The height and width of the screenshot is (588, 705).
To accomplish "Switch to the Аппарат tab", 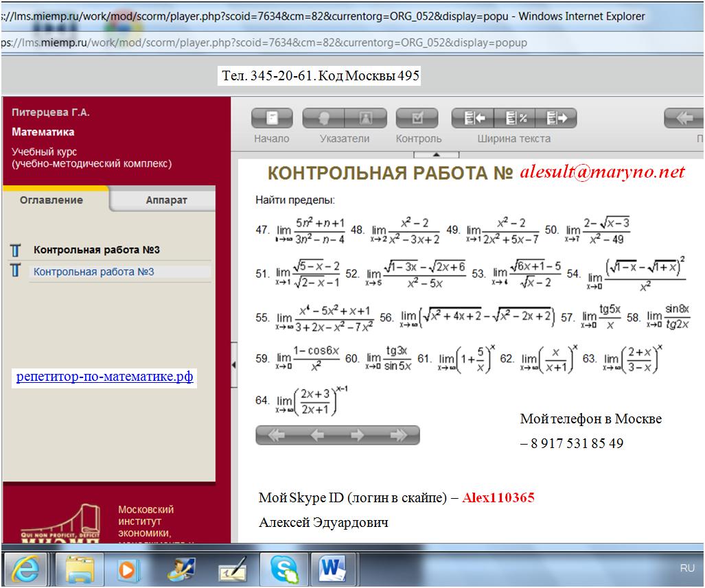I will point(166,200).
